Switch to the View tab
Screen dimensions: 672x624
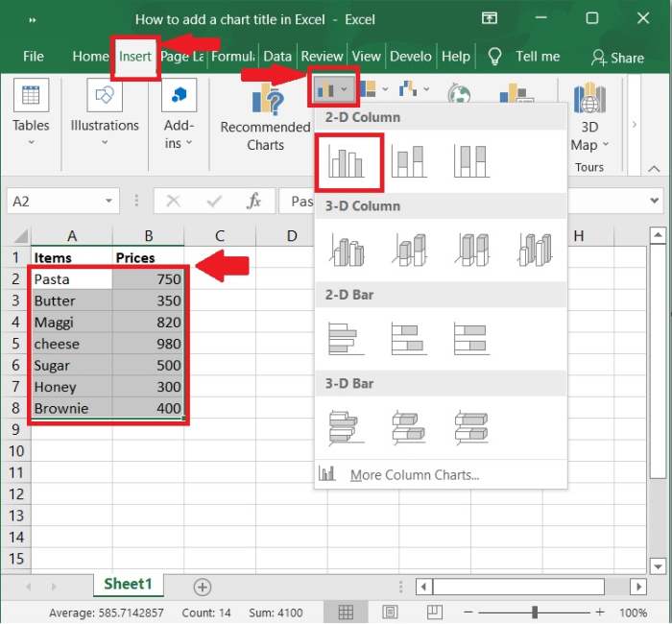367,56
